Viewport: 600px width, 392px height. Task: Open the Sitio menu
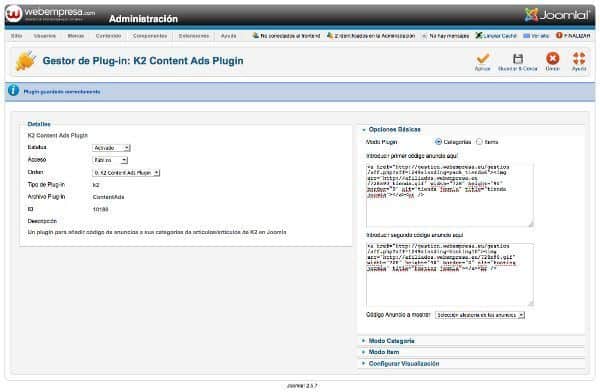(x=16, y=36)
